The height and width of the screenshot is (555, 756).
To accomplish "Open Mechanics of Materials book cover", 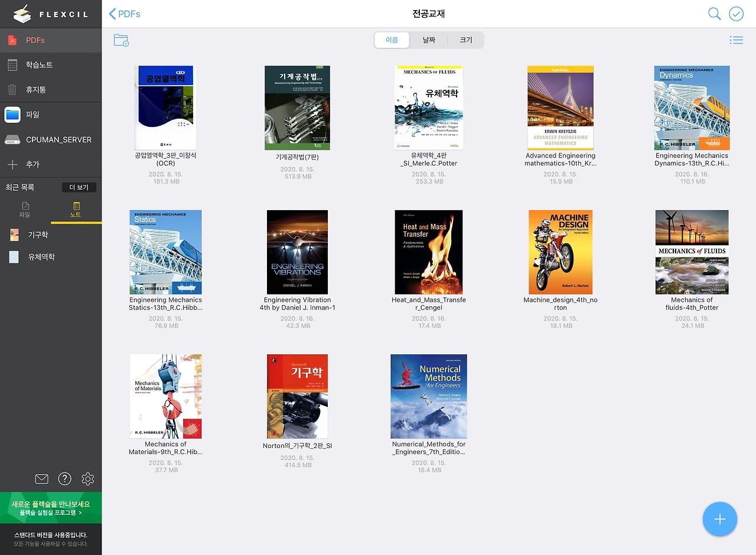I will click(x=165, y=396).
